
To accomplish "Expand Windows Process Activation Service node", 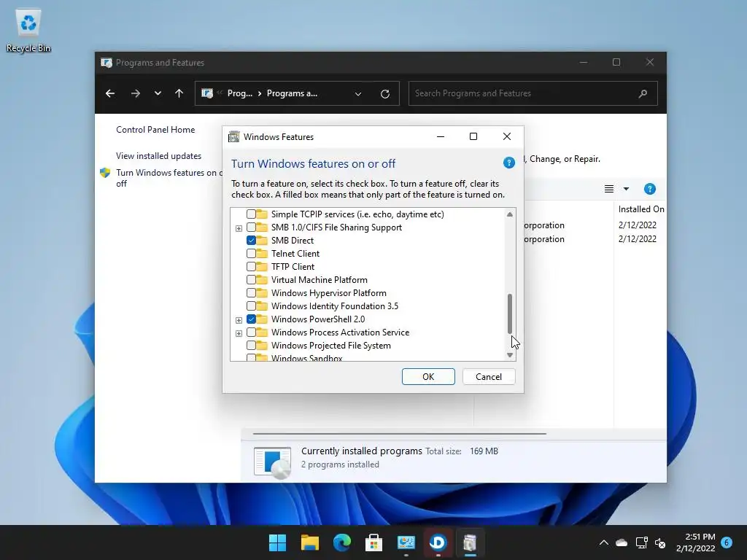I will tap(239, 332).
